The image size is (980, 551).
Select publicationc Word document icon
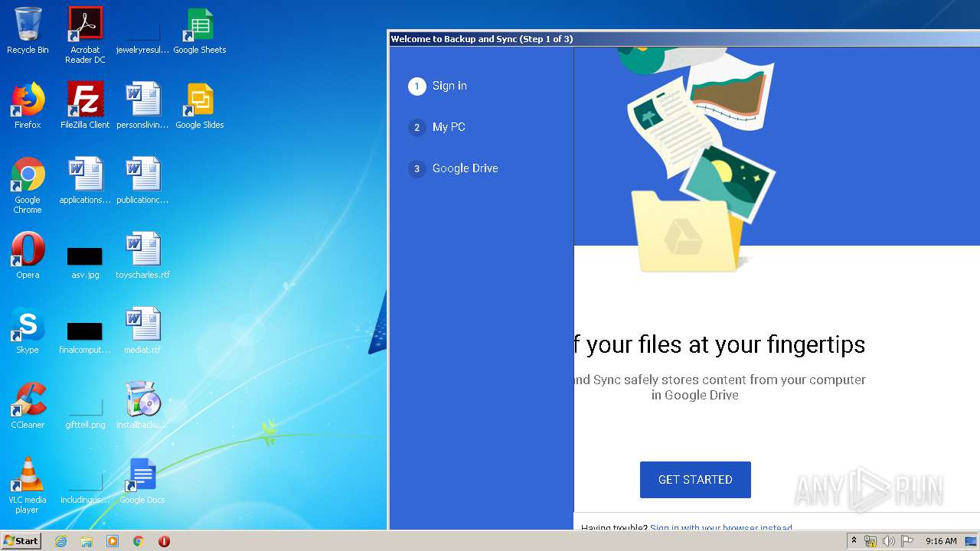(142, 181)
